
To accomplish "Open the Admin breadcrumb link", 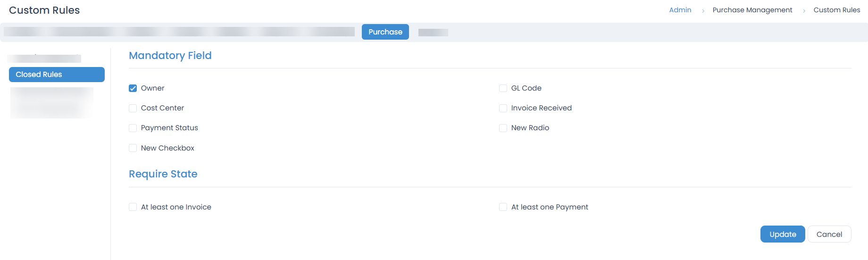I will [680, 10].
